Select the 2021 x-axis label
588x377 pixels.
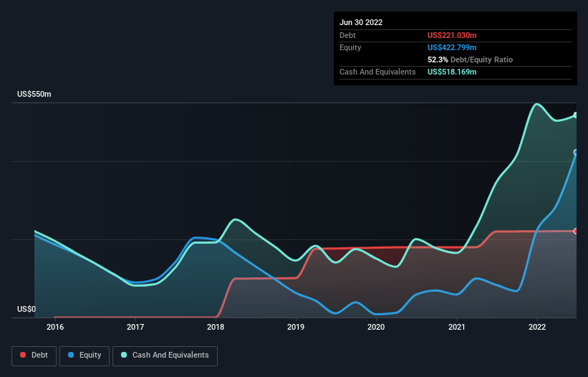[x=457, y=327]
